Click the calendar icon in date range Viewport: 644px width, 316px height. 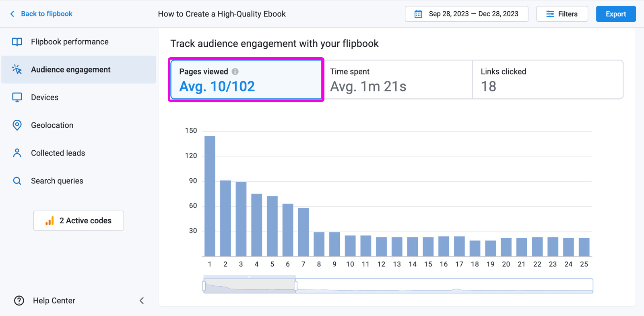pyautogui.click(x=418, y=14)
